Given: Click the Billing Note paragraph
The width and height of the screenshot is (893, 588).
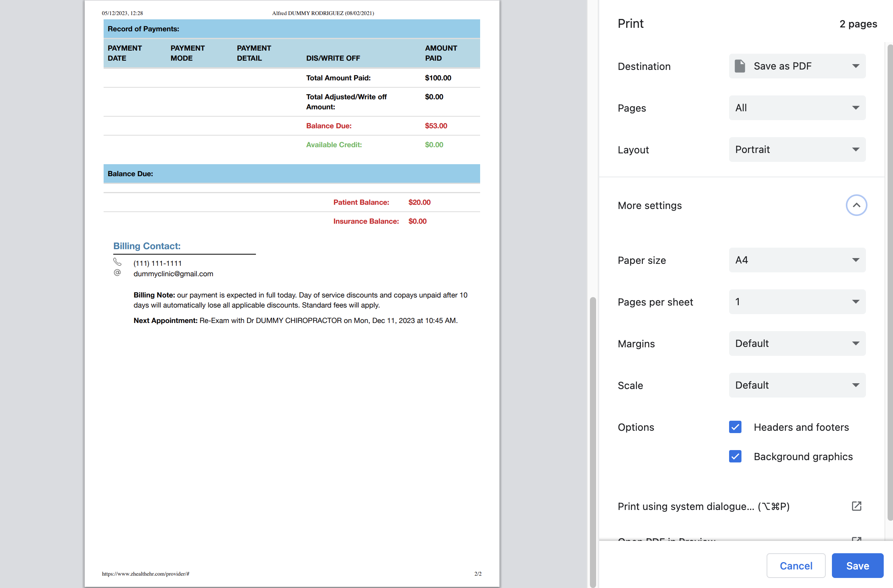Looking at the screenshot, I should tap(301, 300).
